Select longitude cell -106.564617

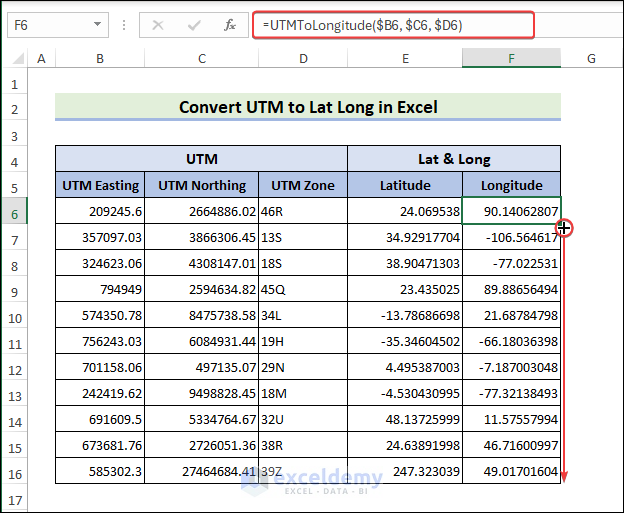(511, 237)
